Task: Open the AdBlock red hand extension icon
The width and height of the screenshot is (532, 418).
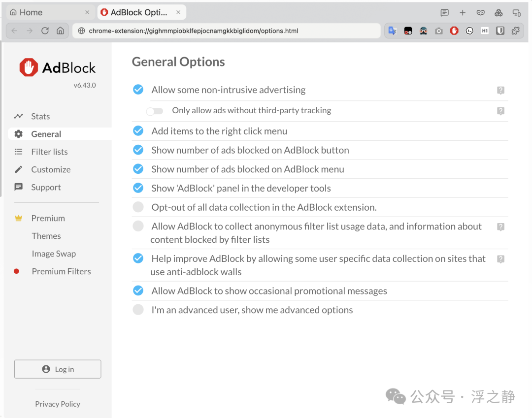Action: (x=454, y=31)
